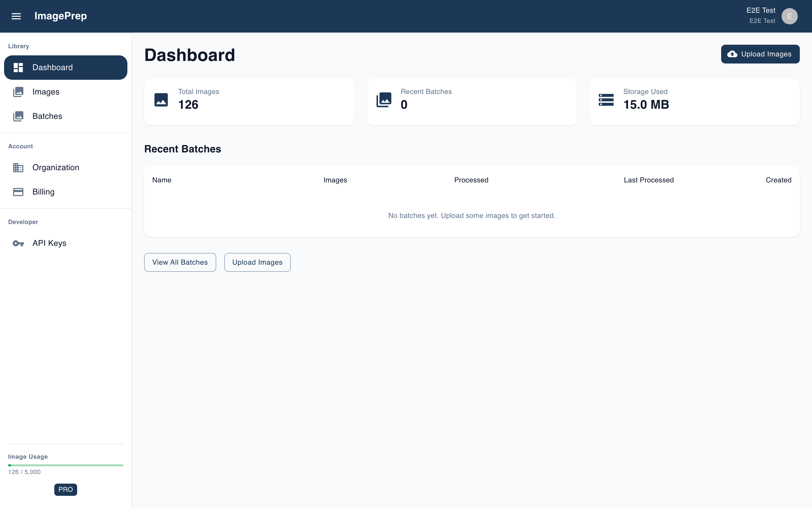Click the Recent Batches card label
Image resolution: width=812 pixels, height=508 pixels.
click(x=426, y=92)
